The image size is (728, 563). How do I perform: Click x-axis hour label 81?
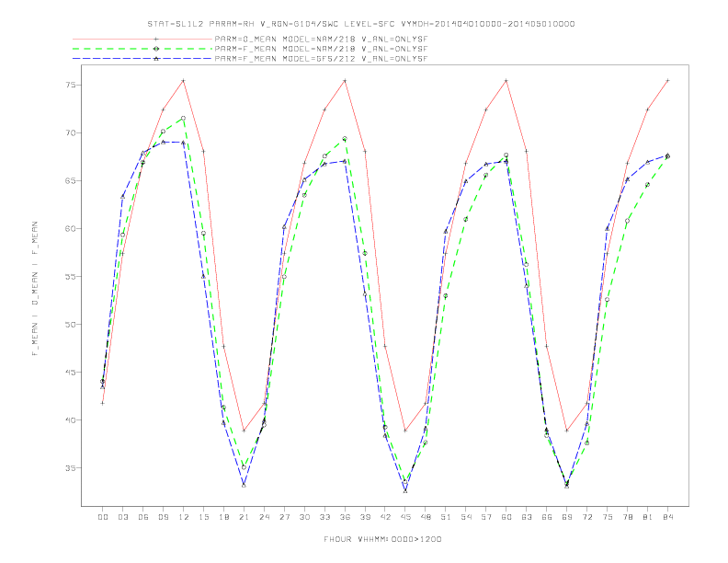[648, 517]
